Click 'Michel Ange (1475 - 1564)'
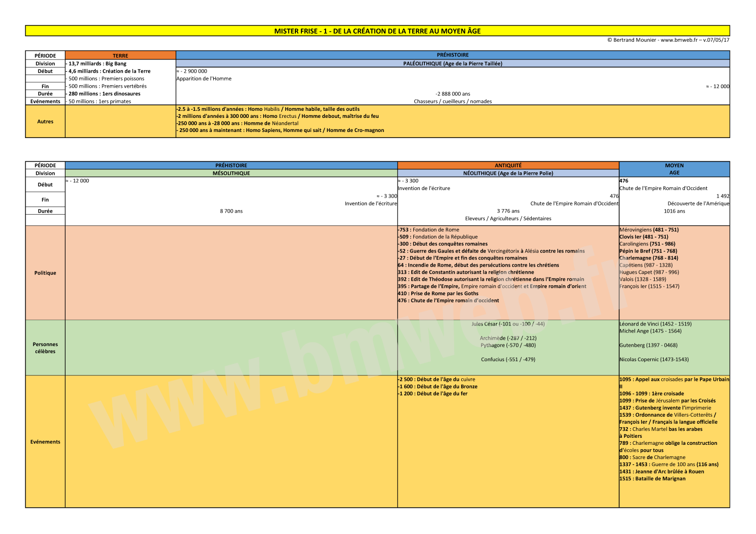 tap(650, 331)
